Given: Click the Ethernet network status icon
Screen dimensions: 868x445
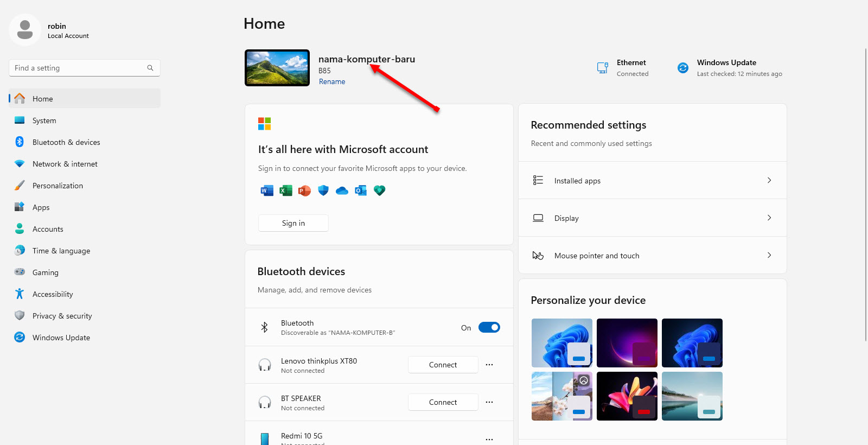Looking at the screenshot, I should click(x=603, y=68).
